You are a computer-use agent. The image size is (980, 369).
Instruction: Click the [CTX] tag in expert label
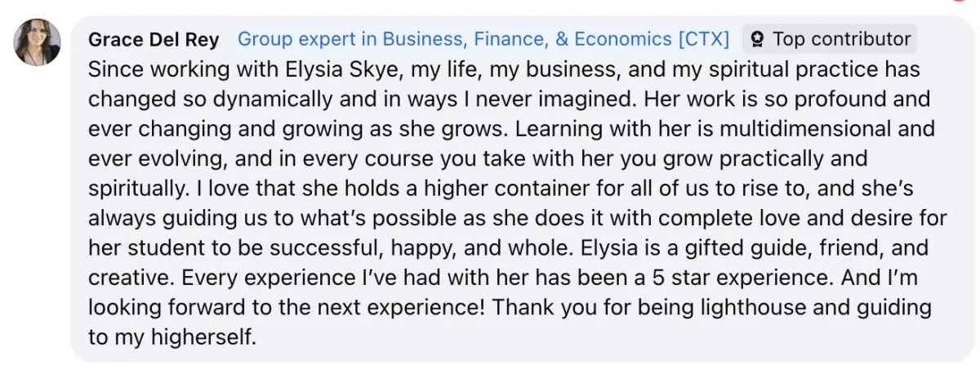[703, 39]
